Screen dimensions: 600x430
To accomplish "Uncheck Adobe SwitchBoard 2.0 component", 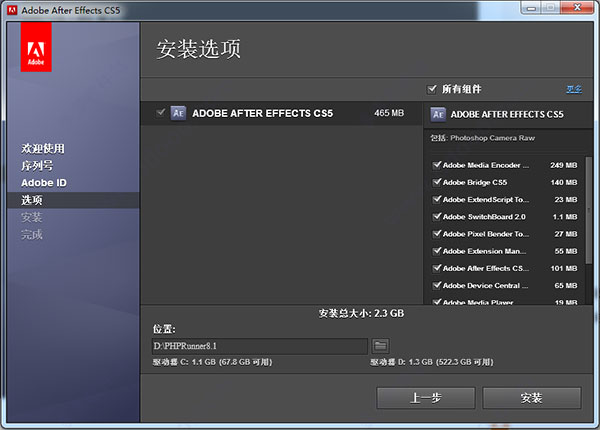I will click(x=437, y=217).
